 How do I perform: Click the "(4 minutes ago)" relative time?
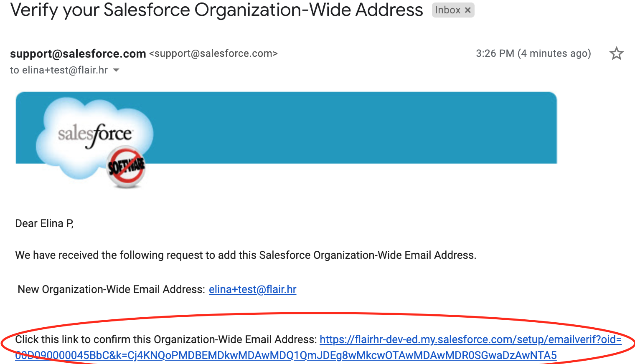pyautogui.click(x=554, y=53)
